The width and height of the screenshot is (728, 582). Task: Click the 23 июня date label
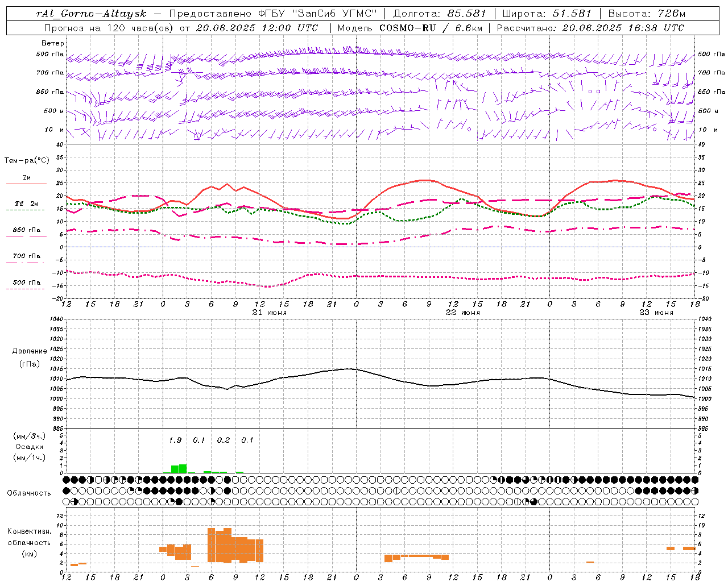tap(656, 313)
